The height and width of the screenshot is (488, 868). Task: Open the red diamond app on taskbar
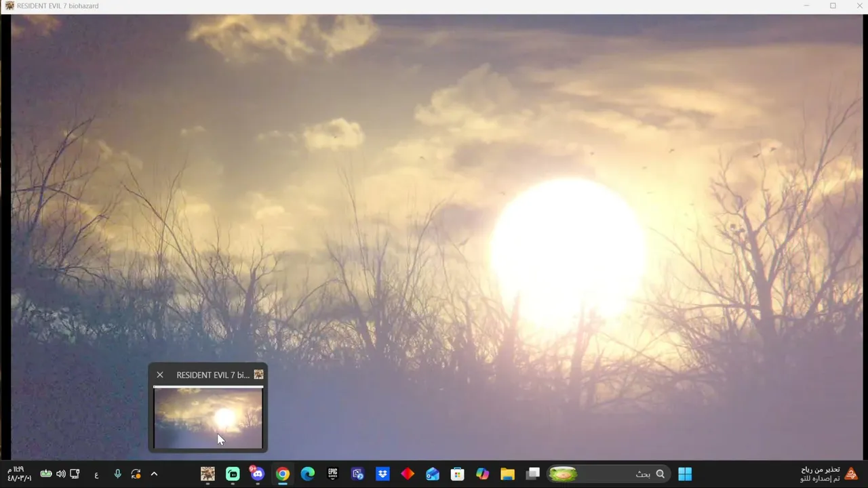408,474
